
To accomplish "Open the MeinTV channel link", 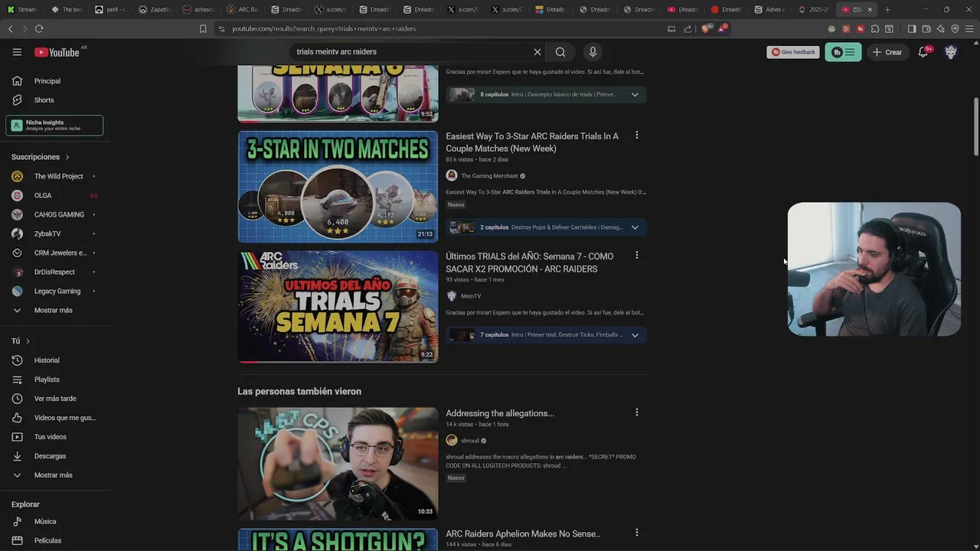I will [x=471, y=296].
